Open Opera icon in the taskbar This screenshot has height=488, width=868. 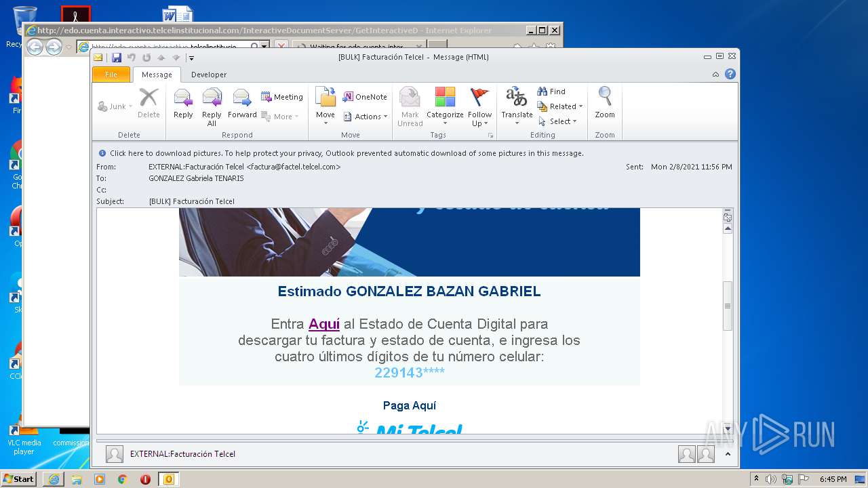pyautogui.click(x=145, y=479)
